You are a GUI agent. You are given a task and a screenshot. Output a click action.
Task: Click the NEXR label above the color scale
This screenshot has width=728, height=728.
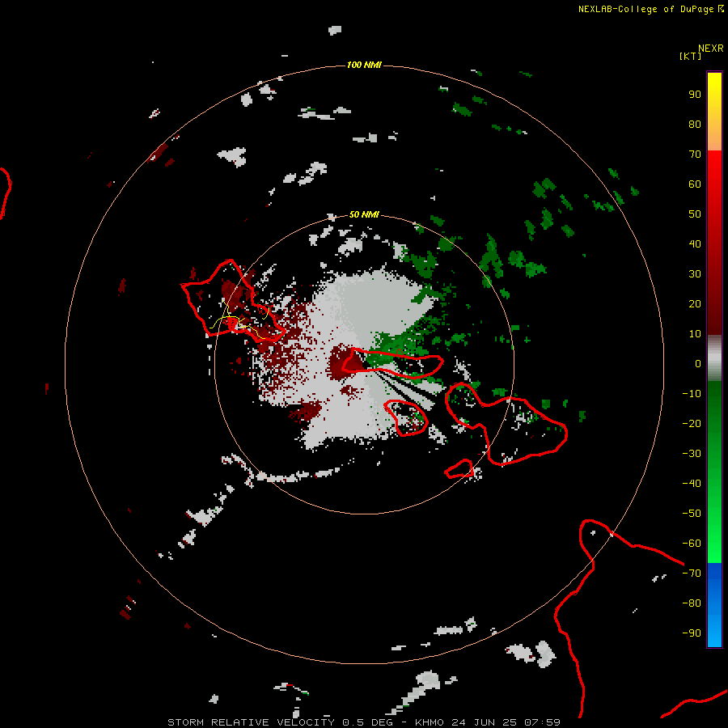click(x=711, y=49)
